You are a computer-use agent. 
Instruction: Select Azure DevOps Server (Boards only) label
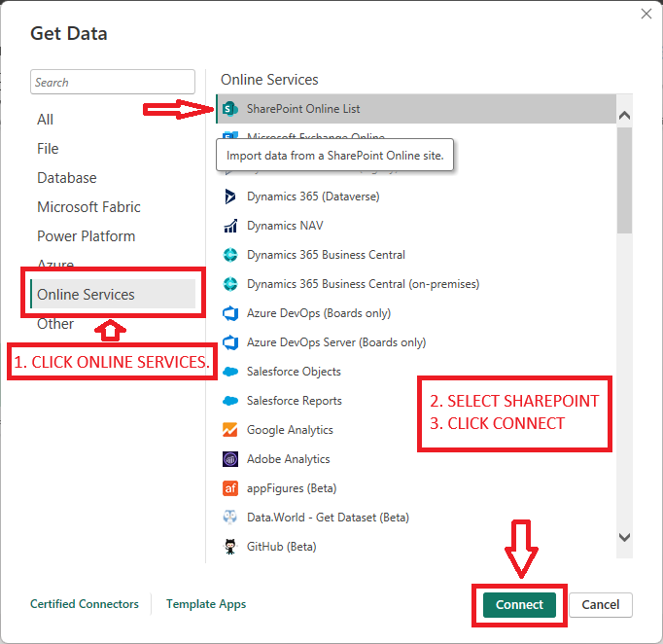click(x=336, y=342)
